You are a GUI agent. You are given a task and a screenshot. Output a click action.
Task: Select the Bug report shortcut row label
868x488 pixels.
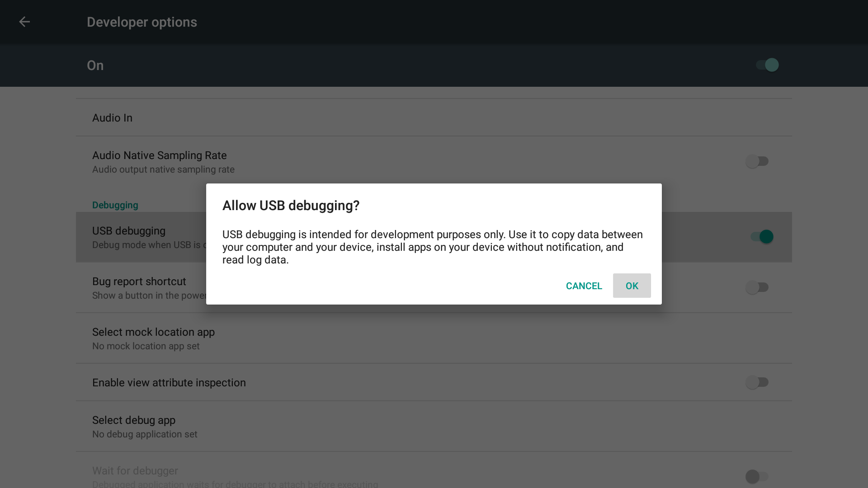click(139, 282)
